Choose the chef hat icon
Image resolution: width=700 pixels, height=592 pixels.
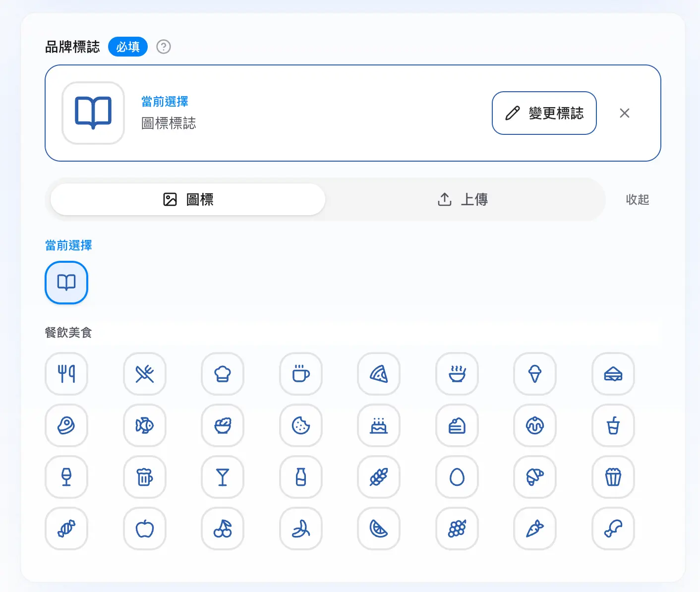coord(223,374)
